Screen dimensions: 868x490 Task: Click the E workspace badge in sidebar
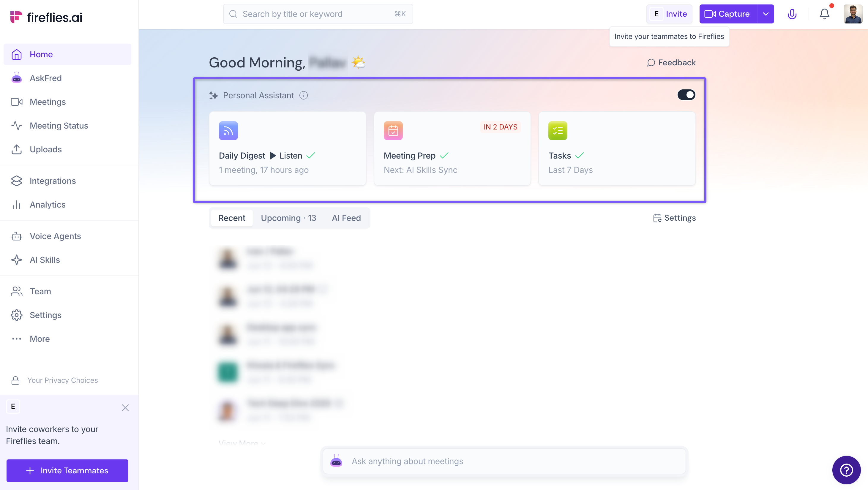tap(13, 407)
